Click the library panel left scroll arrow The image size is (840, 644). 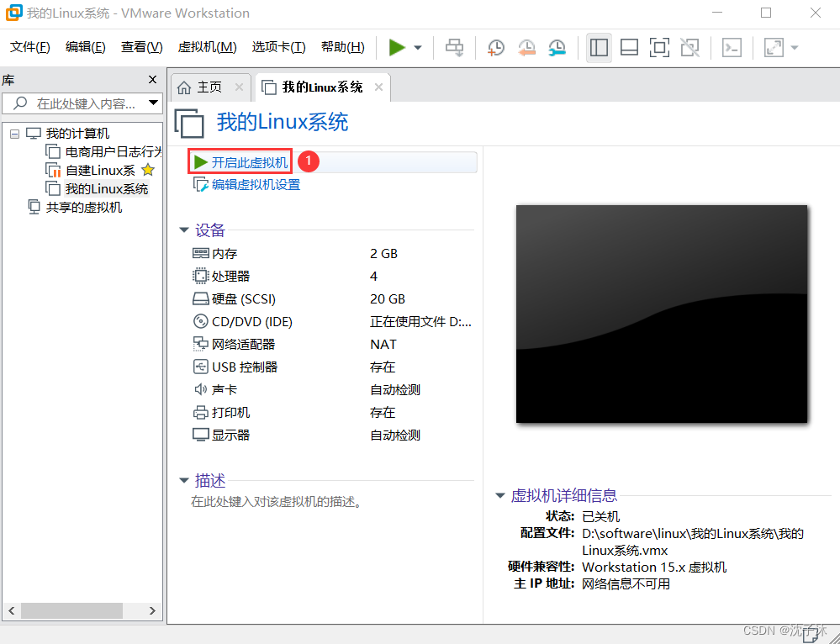(x=11, y=610)
